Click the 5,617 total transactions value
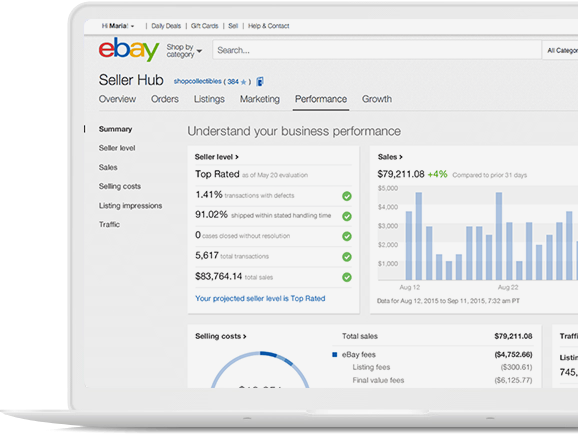 coord(207,255)
